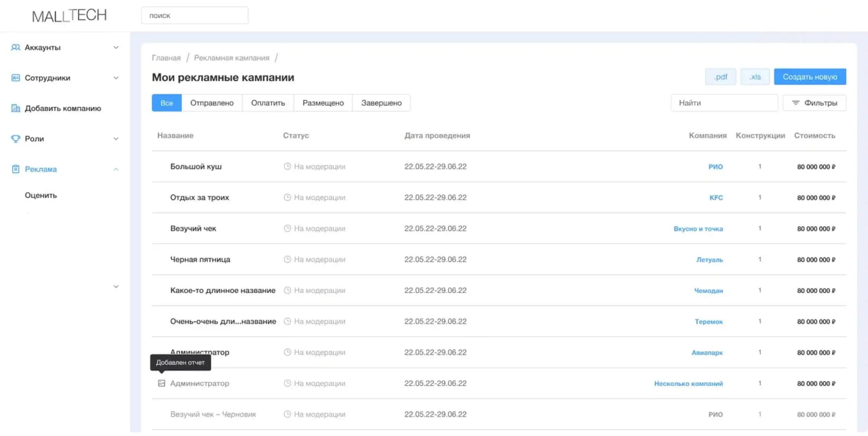Switch to the Отправлено tab
868x436 pixels.
212,103
